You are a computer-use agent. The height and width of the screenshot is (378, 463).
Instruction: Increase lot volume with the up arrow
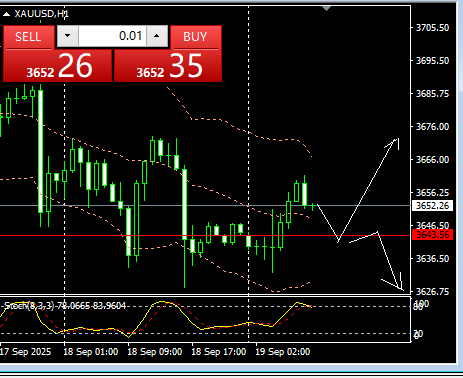click(157, 36)
